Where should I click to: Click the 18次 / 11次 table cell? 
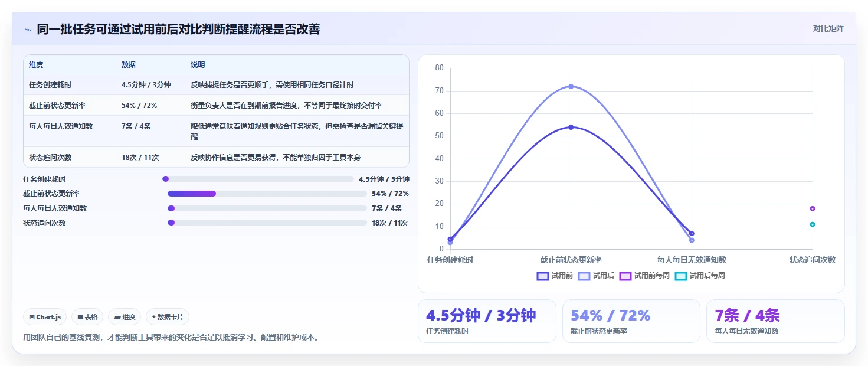tap(140, 158)
